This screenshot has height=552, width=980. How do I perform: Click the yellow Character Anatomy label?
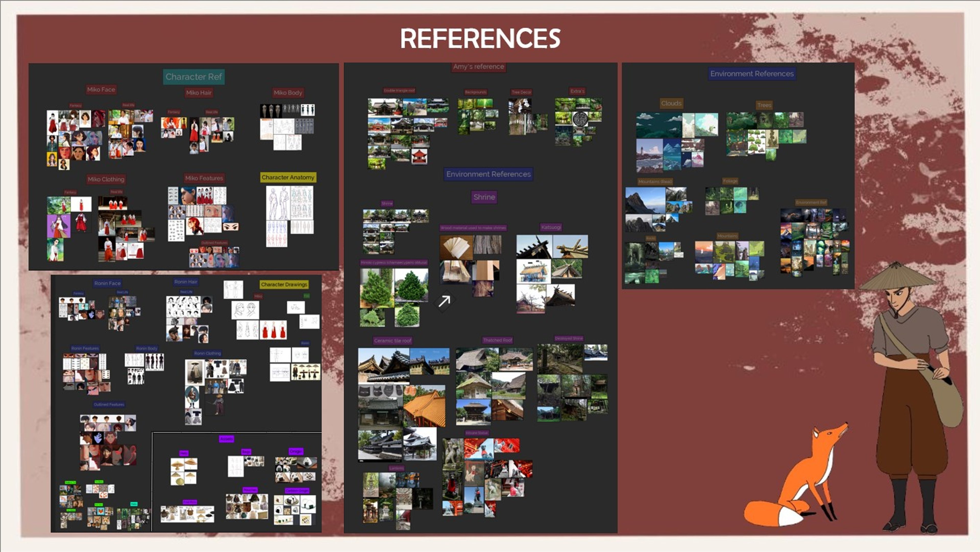(x=288, y=177)
